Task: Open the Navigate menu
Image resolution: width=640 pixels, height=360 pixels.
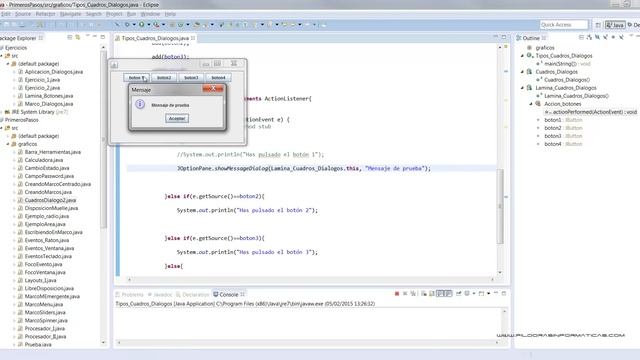Action: (x=71, y=14)
